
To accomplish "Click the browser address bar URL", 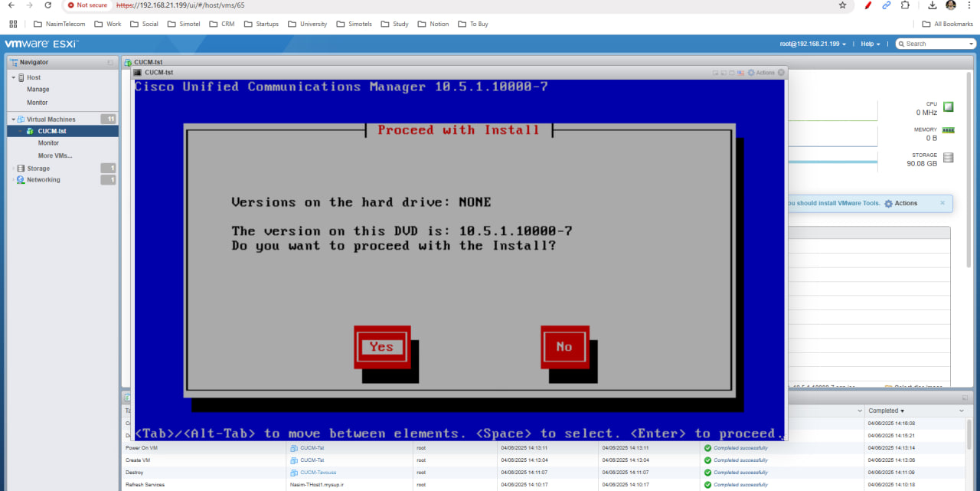I will (181, 5).
